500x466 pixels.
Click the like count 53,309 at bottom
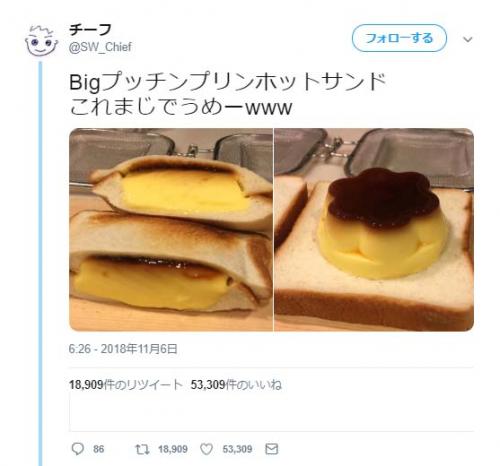coord(237,449)
